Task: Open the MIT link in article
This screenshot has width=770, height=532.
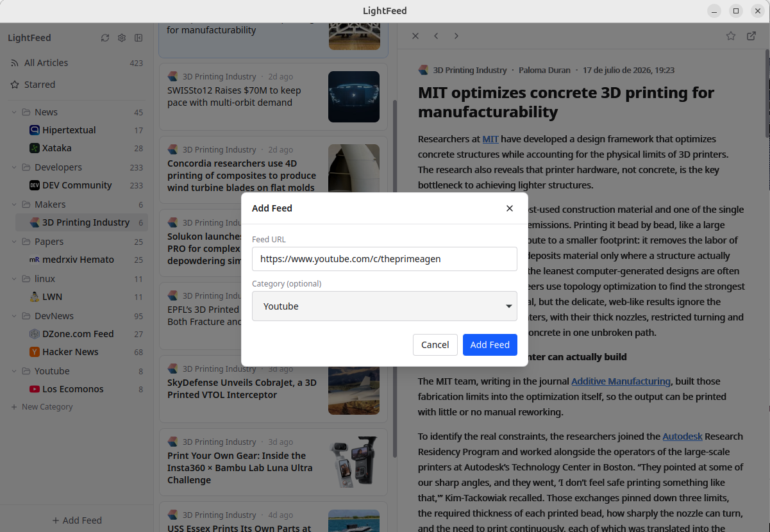Action: pos(490,139)
